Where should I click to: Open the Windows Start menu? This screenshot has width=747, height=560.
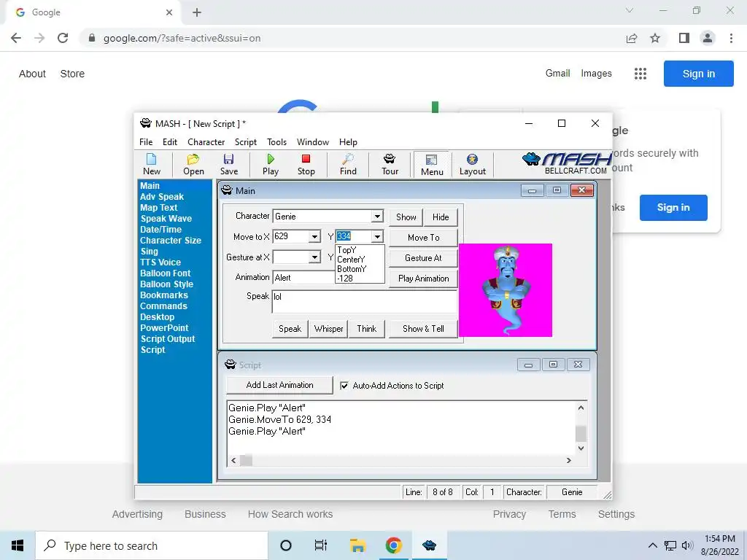tap(18, 545)
